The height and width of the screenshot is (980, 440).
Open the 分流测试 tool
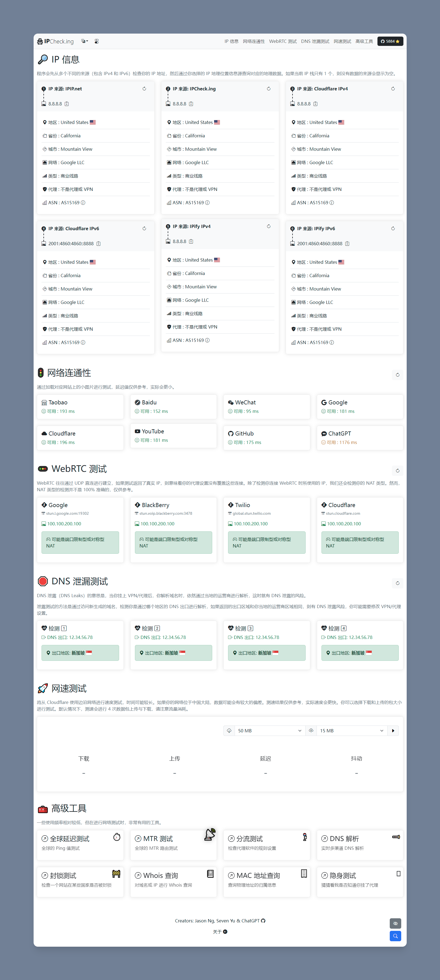click(x=267, y=845)
